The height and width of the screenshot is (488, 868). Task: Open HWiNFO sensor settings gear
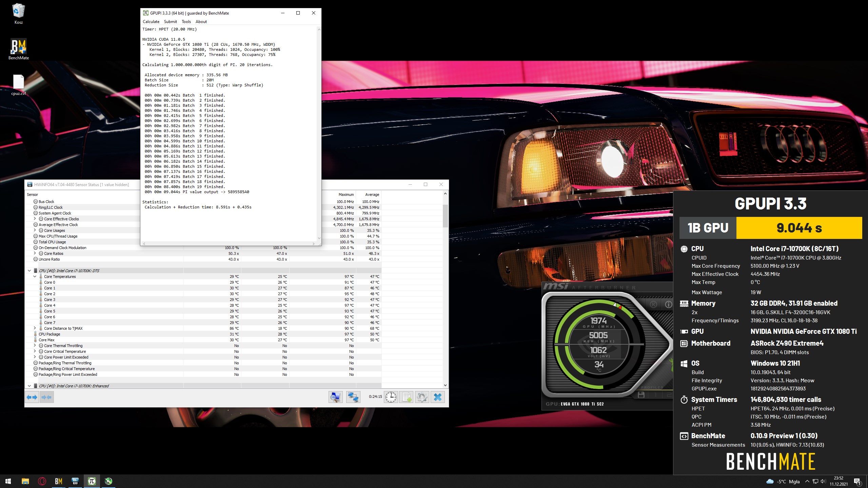point(422,397)
